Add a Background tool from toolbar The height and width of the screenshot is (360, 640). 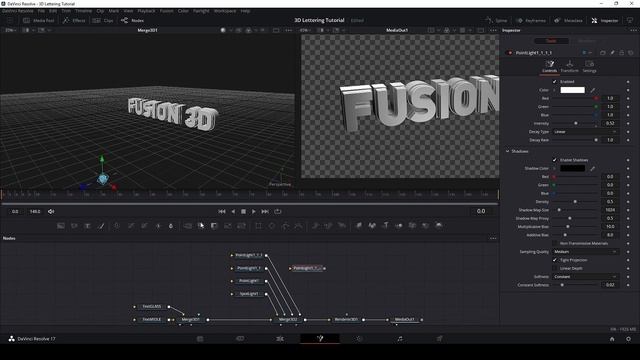click(61, 226)
